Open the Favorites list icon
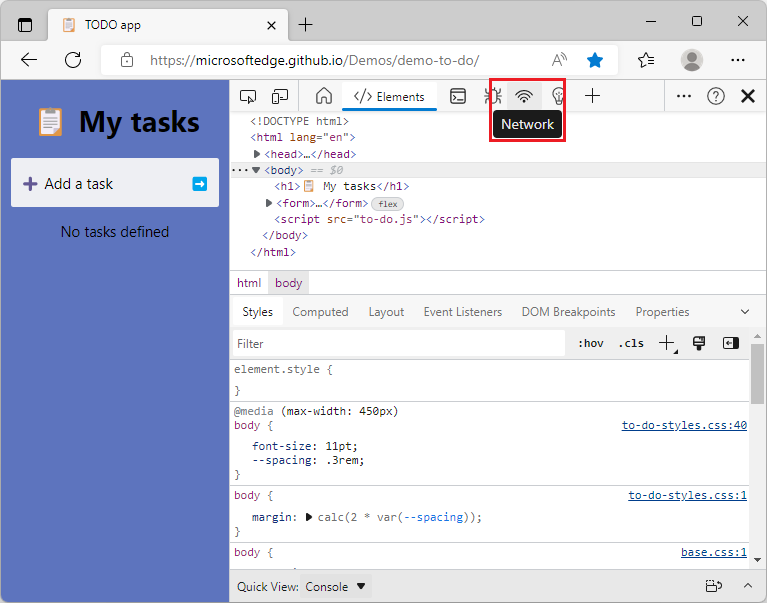767x603 pixels. point(646,60)
